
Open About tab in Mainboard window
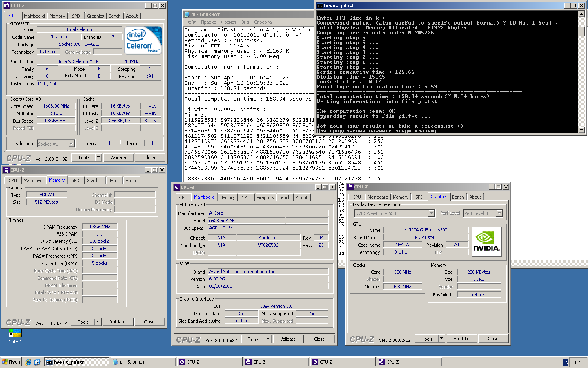click(302, 197)
